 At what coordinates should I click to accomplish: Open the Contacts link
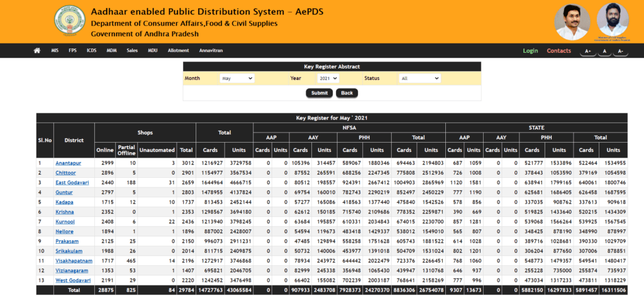tap(558, 51)
